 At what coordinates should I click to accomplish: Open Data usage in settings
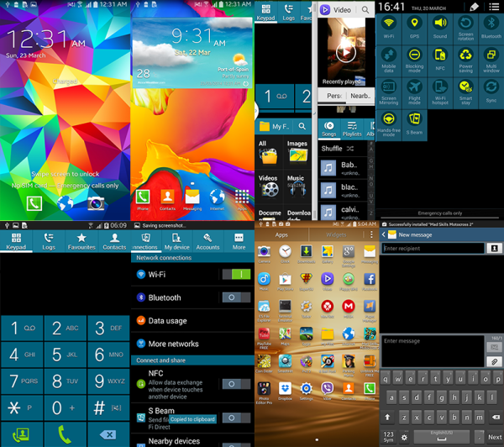point(192,321)
